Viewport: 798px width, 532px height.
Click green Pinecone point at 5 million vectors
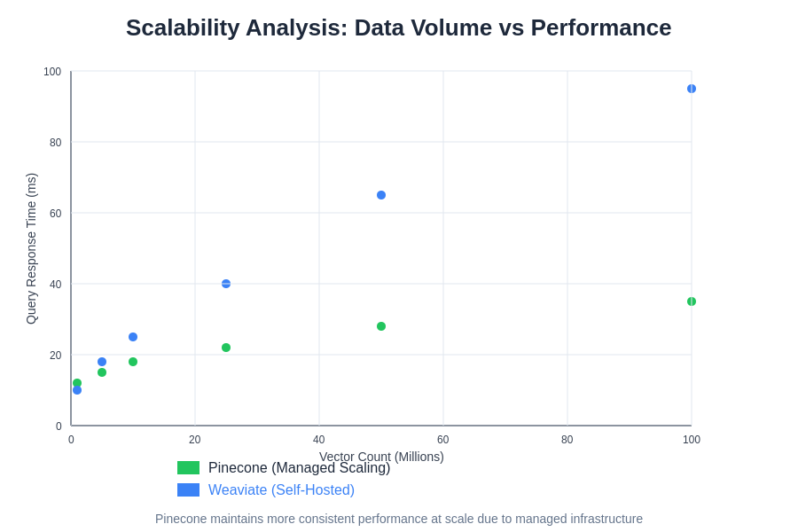[x=102, y=372]
